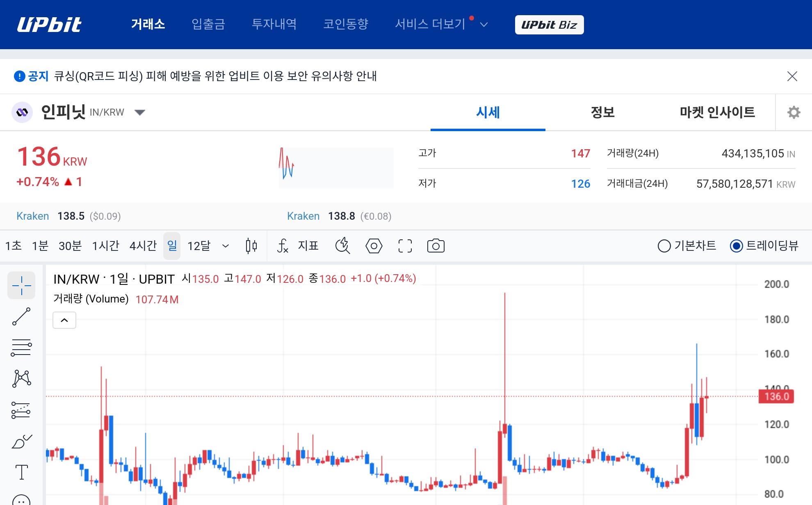
Task: Select the 트레이딩뷰 radio option
Action: (x=764, y=246)
